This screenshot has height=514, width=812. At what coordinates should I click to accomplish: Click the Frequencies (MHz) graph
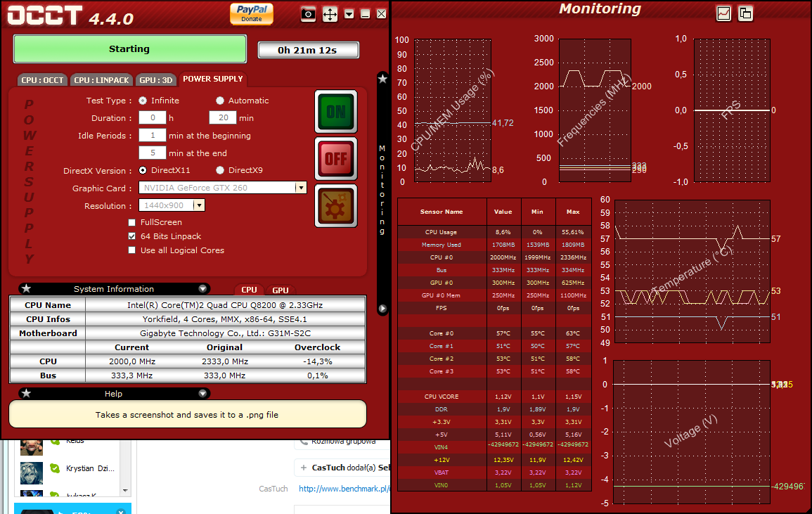click(595, 110)
